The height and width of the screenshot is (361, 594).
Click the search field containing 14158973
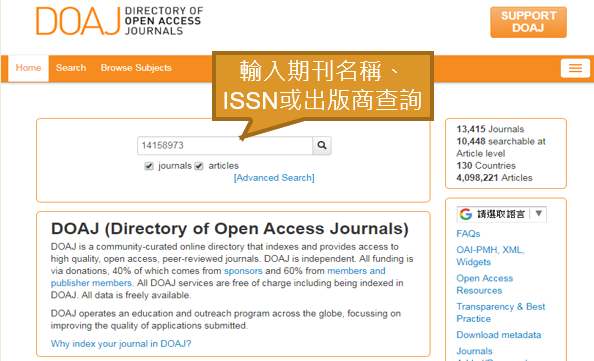[x=225, y=145]
